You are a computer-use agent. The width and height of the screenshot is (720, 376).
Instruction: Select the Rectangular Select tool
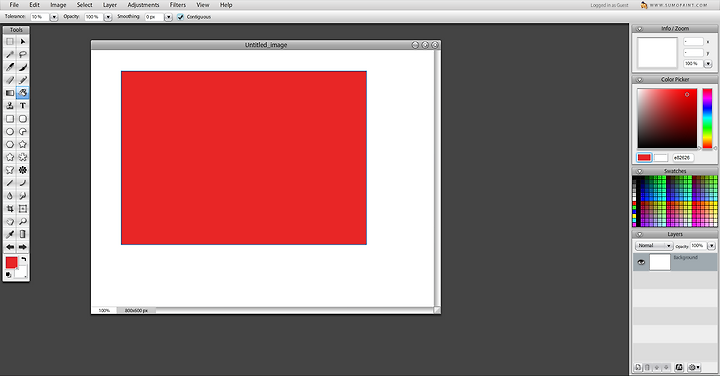10,42
